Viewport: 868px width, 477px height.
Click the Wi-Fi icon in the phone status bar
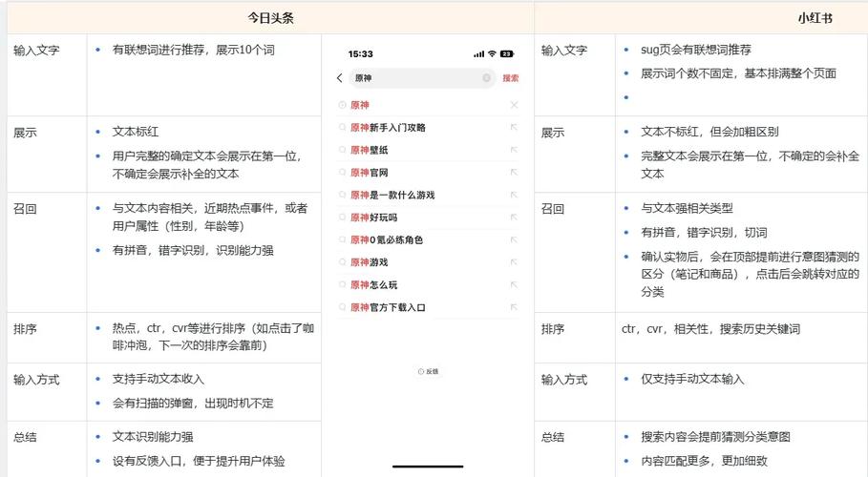point(492,53)
